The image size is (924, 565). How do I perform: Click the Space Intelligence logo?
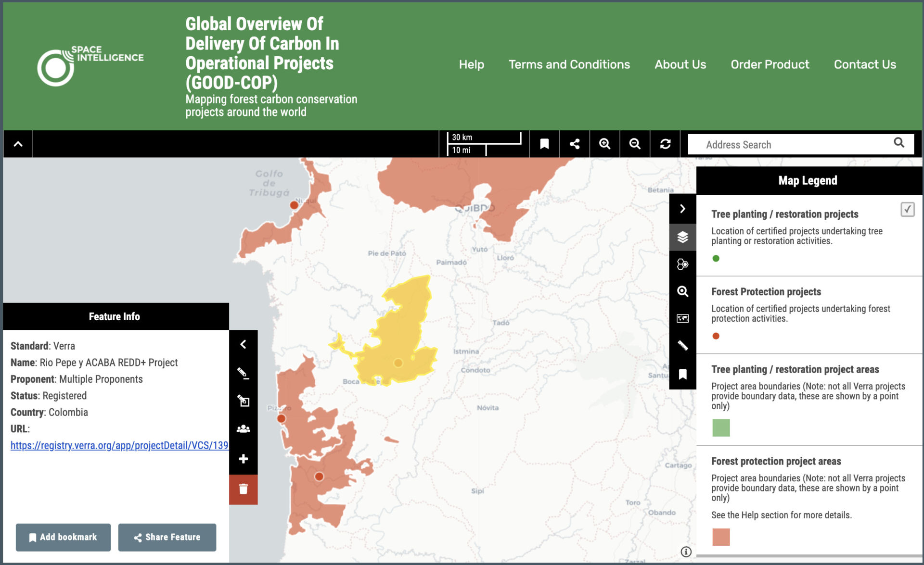[x=90, y=66]
